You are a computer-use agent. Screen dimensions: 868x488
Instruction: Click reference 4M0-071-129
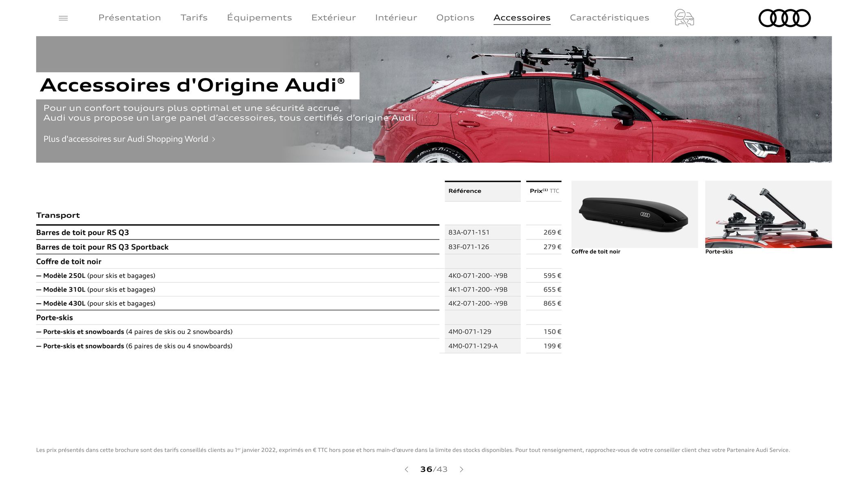click(x=470, y=332)
